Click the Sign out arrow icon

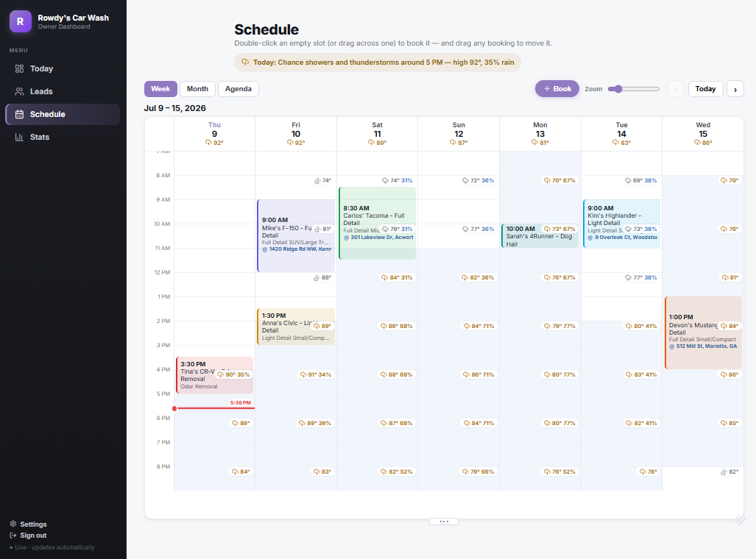pyautogui.click(x=13, y=535)
